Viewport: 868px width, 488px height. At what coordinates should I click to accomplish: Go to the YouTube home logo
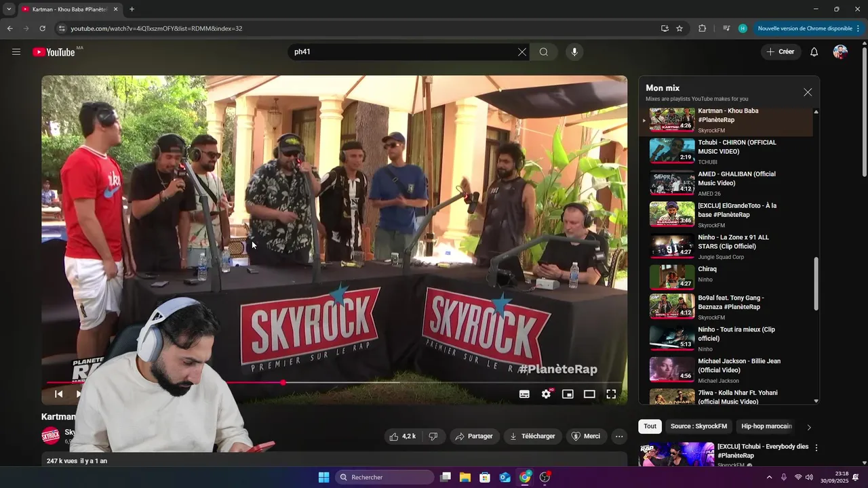click(54, 52)
